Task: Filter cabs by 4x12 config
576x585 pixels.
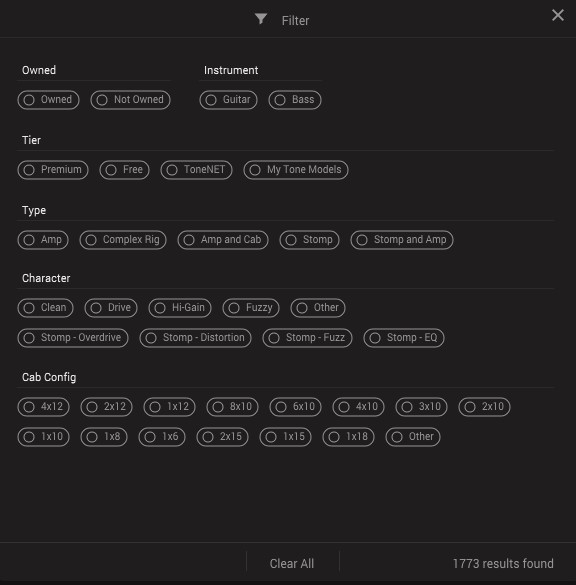Action: coord(43,407)
